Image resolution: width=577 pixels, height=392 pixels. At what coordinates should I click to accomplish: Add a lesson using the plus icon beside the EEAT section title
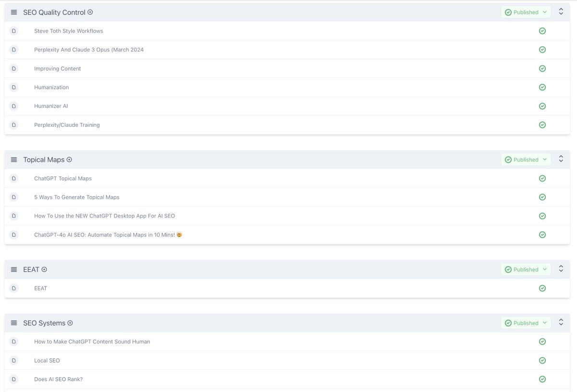tap(44, 269)
